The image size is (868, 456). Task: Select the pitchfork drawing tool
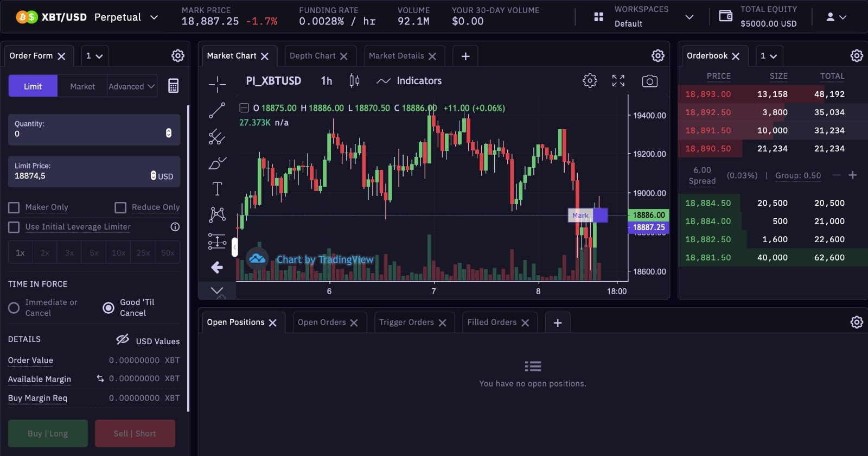pos(217,136)
